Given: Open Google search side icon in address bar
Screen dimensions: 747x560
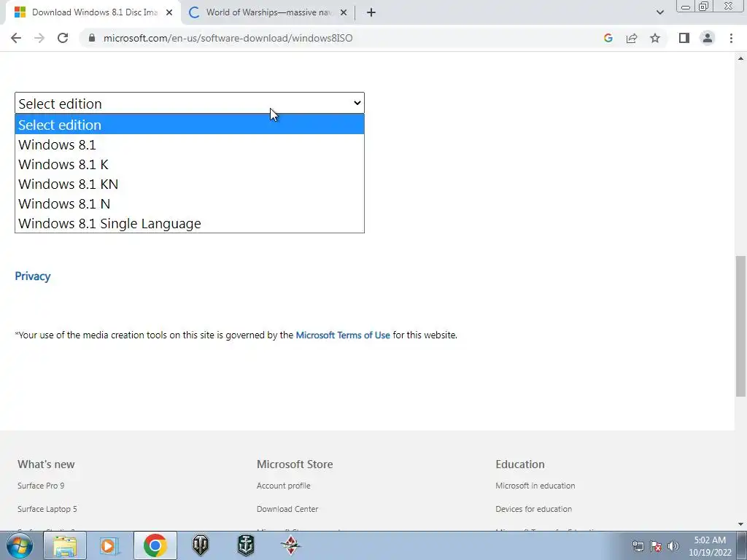Looking at the screenshot, I should (x=608, y=38).
